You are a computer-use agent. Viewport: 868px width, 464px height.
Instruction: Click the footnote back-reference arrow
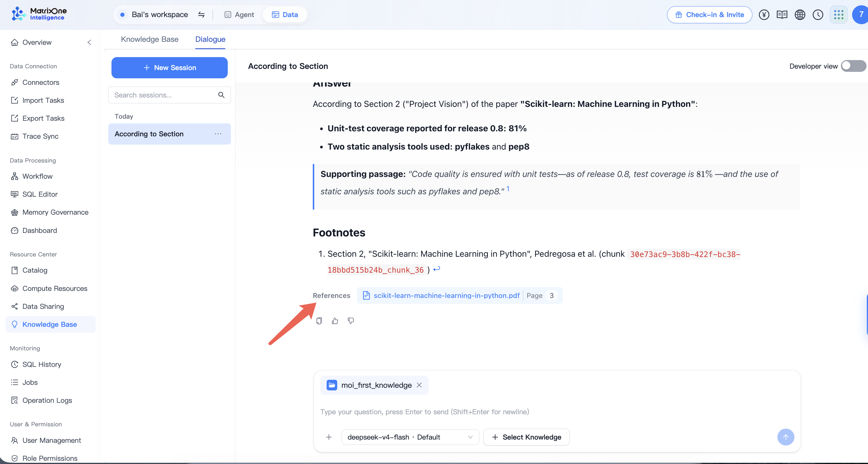(437, 269)
